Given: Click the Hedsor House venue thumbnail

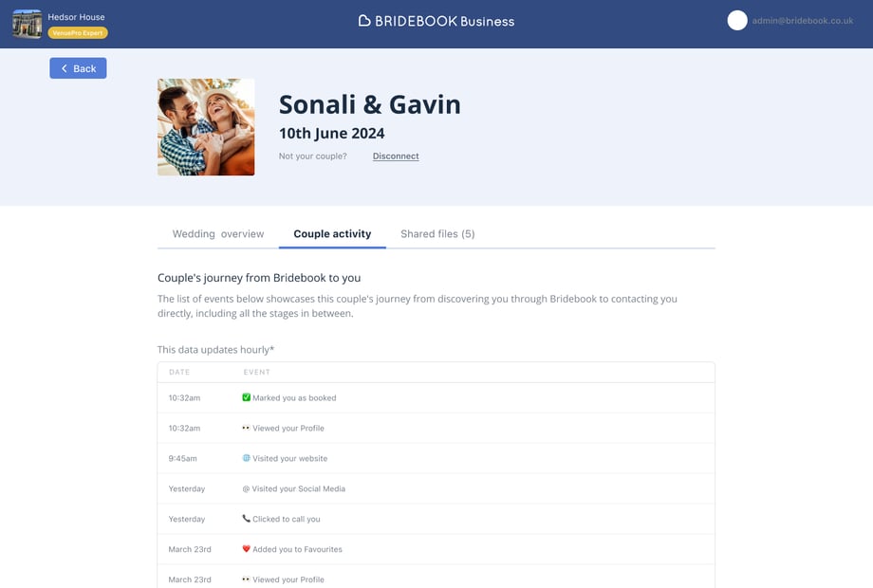Looking at the screenshot, I should pyautogui.click(x=27, y=24).
